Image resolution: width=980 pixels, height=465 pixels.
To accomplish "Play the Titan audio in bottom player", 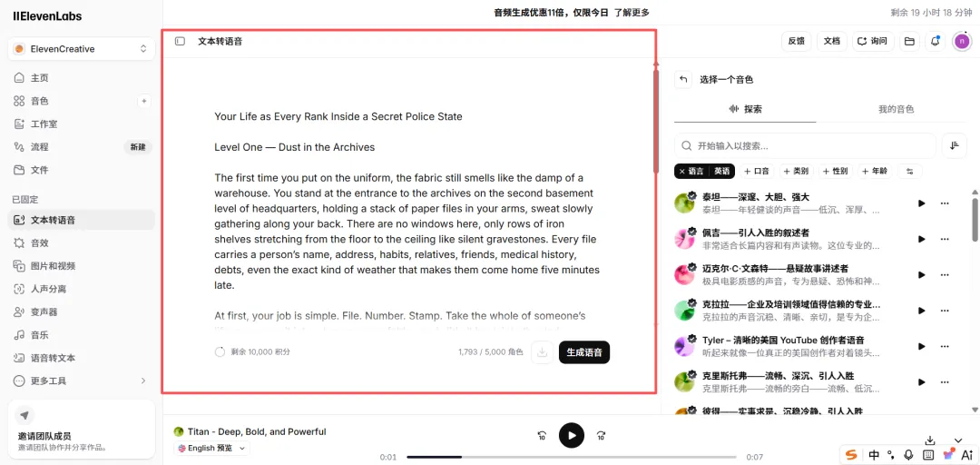I will pos(572,436).
